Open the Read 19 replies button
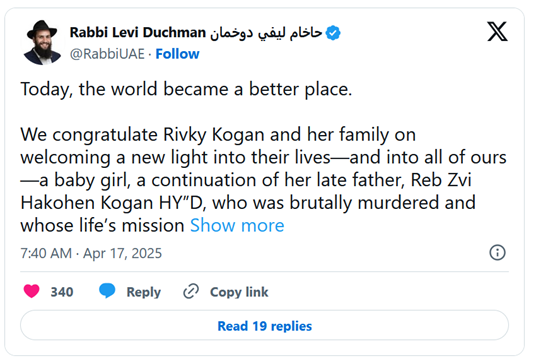 264,325
